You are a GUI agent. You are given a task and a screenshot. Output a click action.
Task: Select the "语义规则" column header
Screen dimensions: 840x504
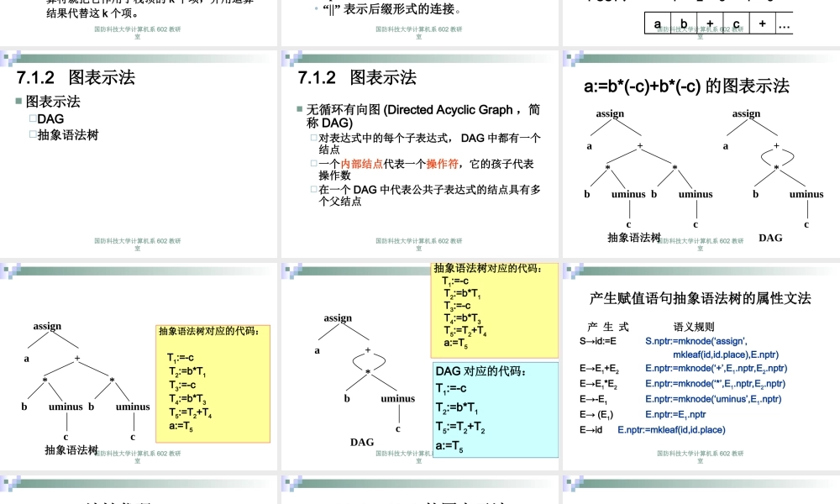[x=694, y=326]
